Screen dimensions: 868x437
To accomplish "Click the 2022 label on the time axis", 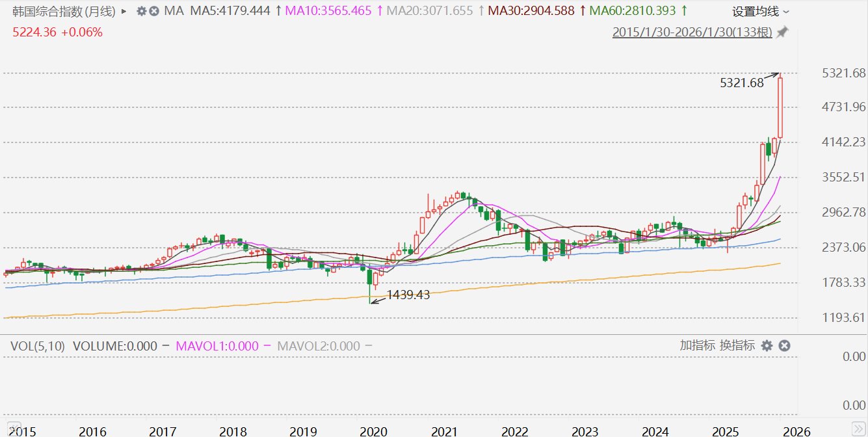I will (514, 430).
